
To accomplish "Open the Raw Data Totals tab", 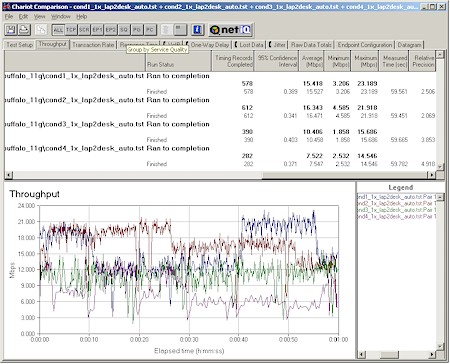I will tap(311, 45).
